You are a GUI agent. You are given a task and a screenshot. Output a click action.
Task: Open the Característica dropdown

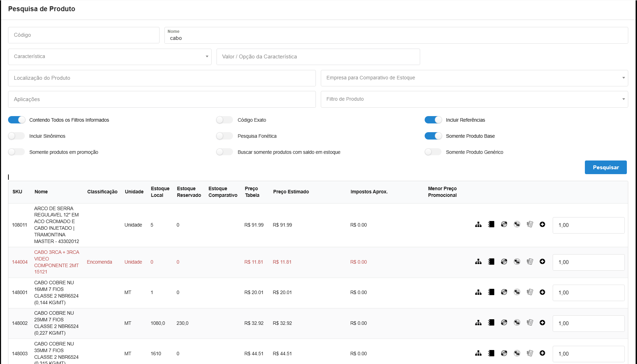(x=109, y=57)
